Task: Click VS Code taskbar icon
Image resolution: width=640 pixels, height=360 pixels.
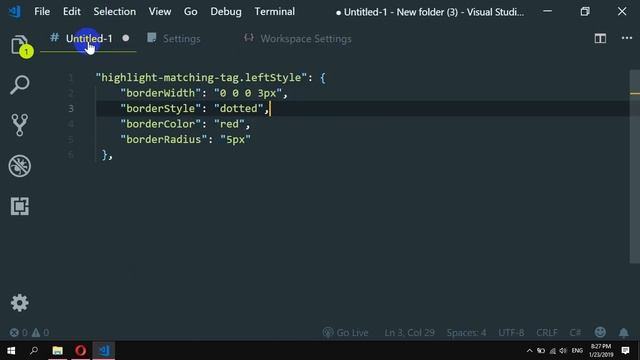Action: (104, 350)
